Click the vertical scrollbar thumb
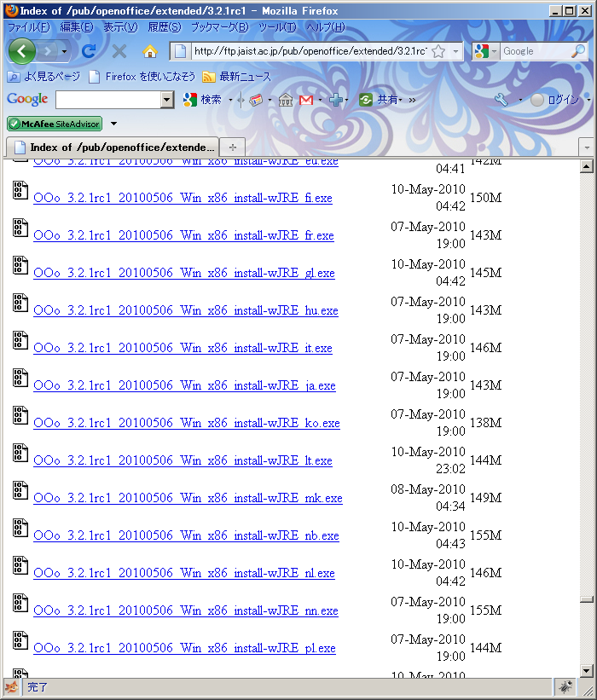Viewport: 597px width, 700px height. tap(586, 599)
